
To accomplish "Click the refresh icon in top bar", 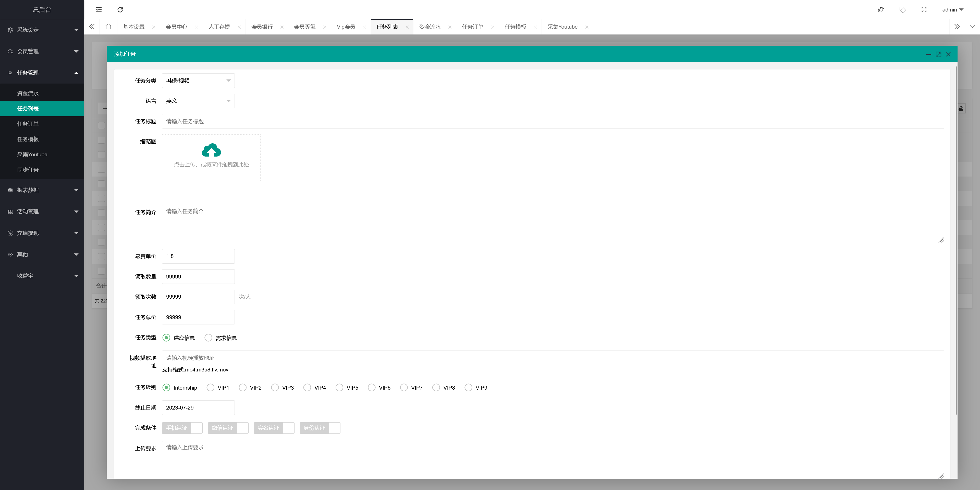I will pos(120,9).
